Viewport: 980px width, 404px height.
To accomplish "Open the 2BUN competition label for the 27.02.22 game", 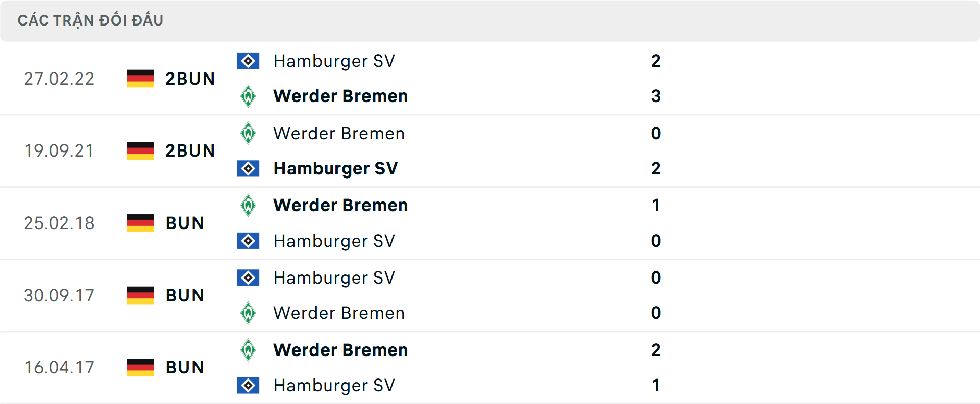I will pyautogui.click(x=190, y=79).
